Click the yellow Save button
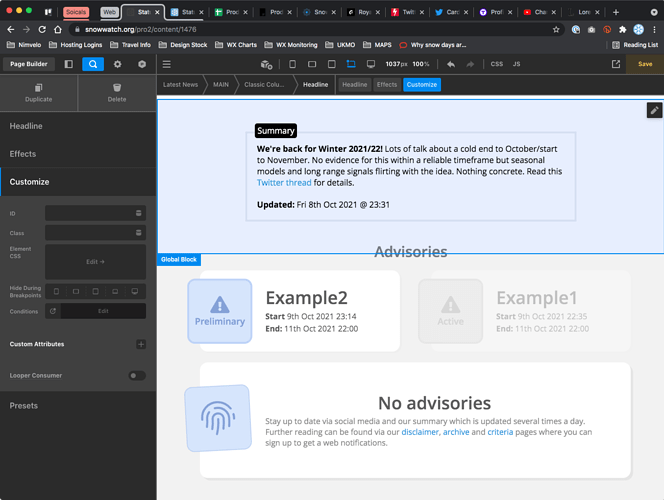The height and width of the screenshot is (500, 664). 645,64
